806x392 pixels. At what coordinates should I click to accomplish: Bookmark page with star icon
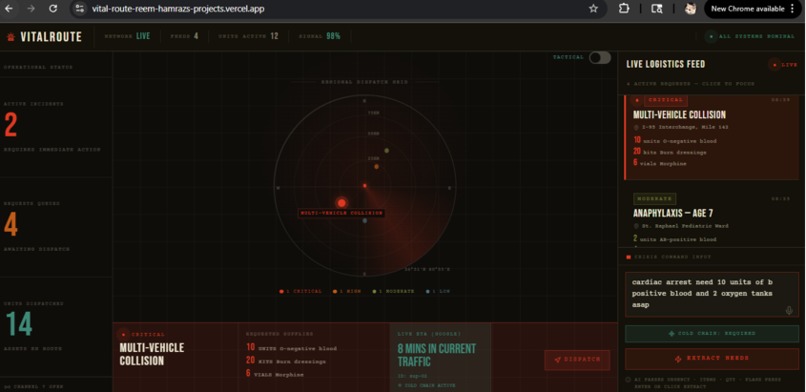click(593, 9)
